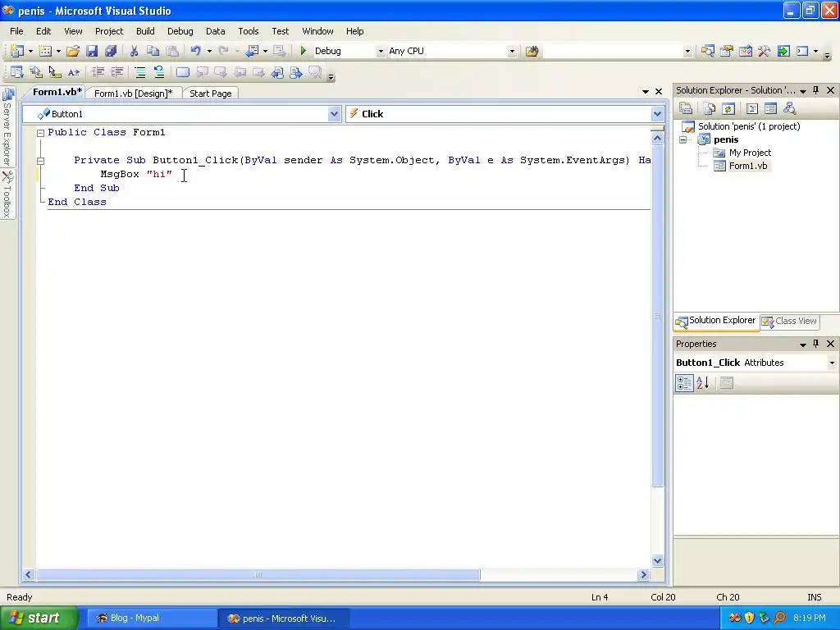Screen dimensions: 840x630
Task: Open the Click method name dropdown
Action: [x=657, y=113]
